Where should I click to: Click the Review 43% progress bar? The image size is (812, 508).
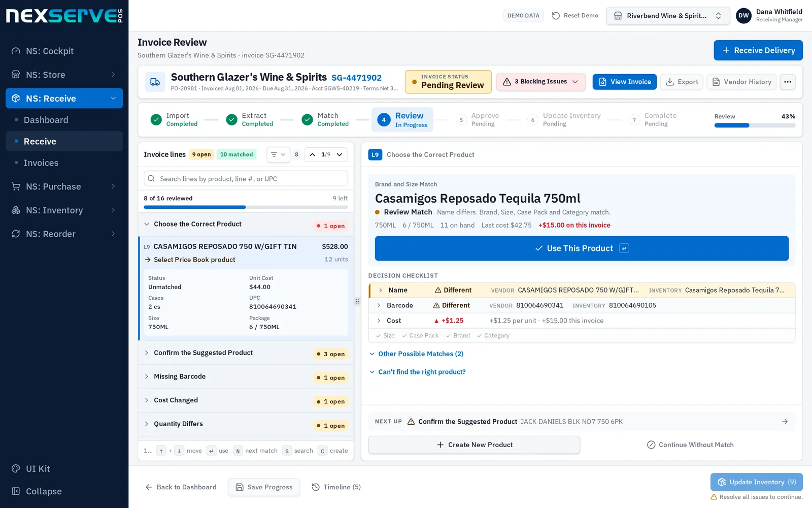(x=755, y=125)
